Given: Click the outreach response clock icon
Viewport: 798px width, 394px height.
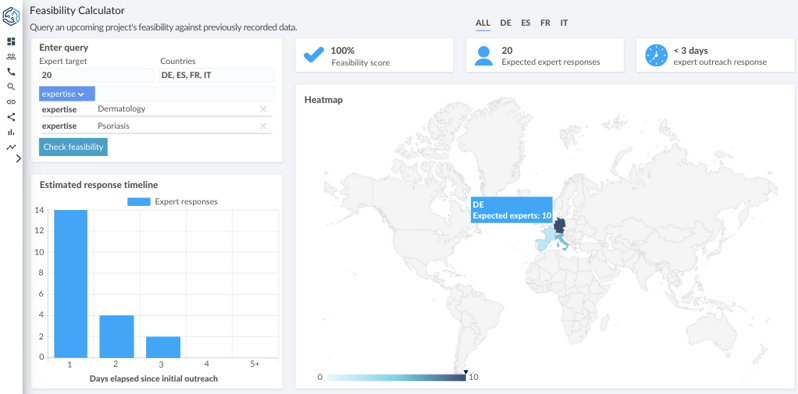Looking at the screenshot, I should [656, 55].
